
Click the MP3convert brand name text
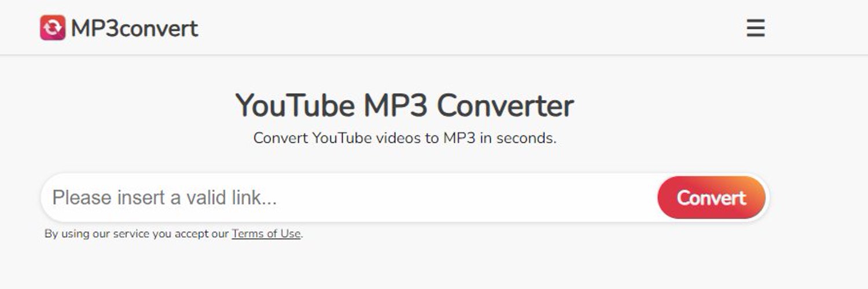click(x=134, y=28)
